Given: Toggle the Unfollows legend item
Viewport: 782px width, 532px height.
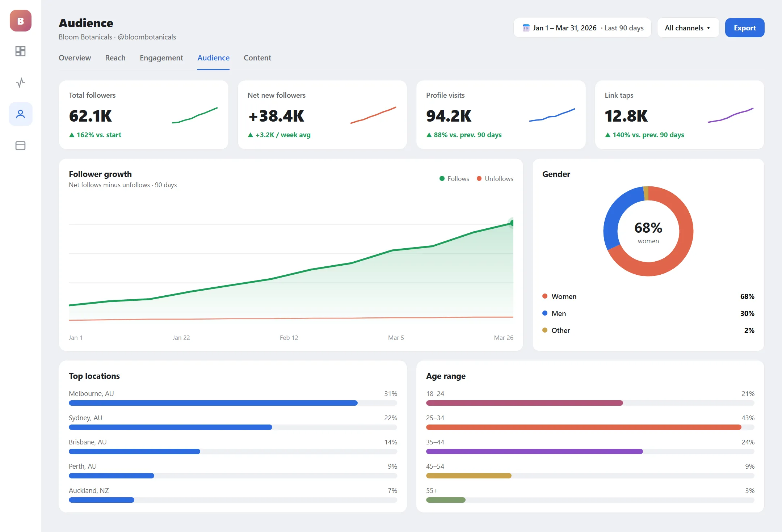Looking at the screenshot, I should (x=495, y=179).
